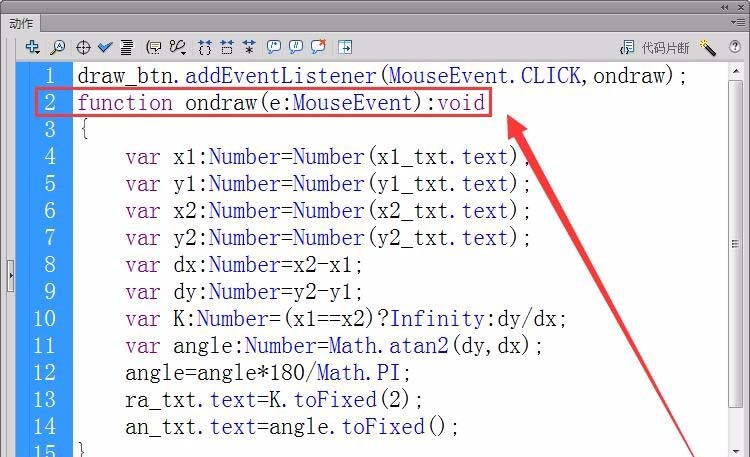
Task: Click 'x2_txt' on line 6
Action: (x=413, y=211)
